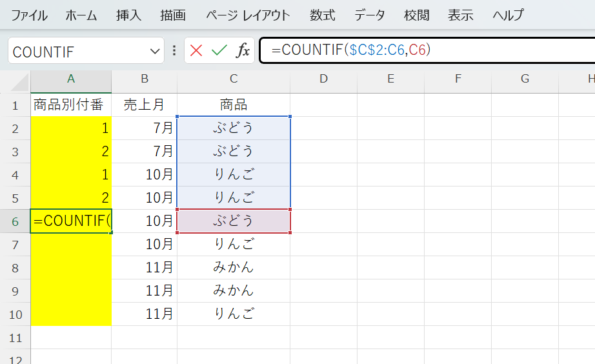595x364 pixels.
Task: Click cell C8 containing みかん
Action: tap(233, 268)
